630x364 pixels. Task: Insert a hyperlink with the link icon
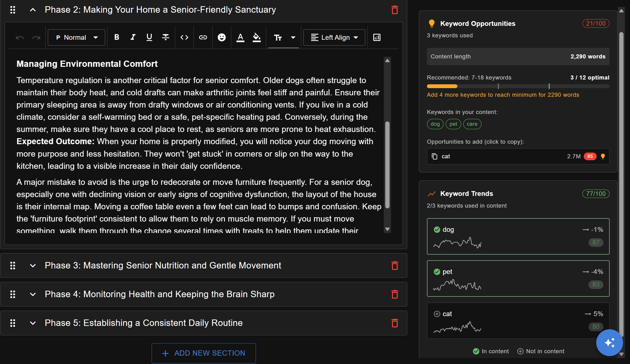[203, 37]
